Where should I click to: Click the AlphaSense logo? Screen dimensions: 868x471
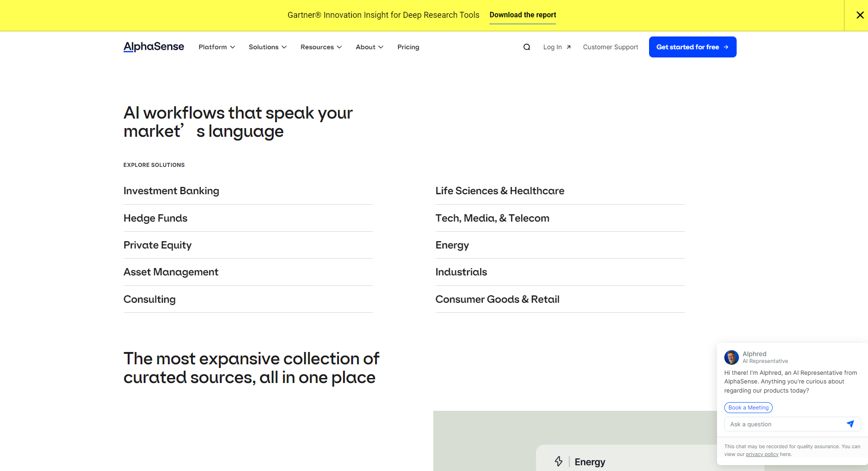coord(154,47)
